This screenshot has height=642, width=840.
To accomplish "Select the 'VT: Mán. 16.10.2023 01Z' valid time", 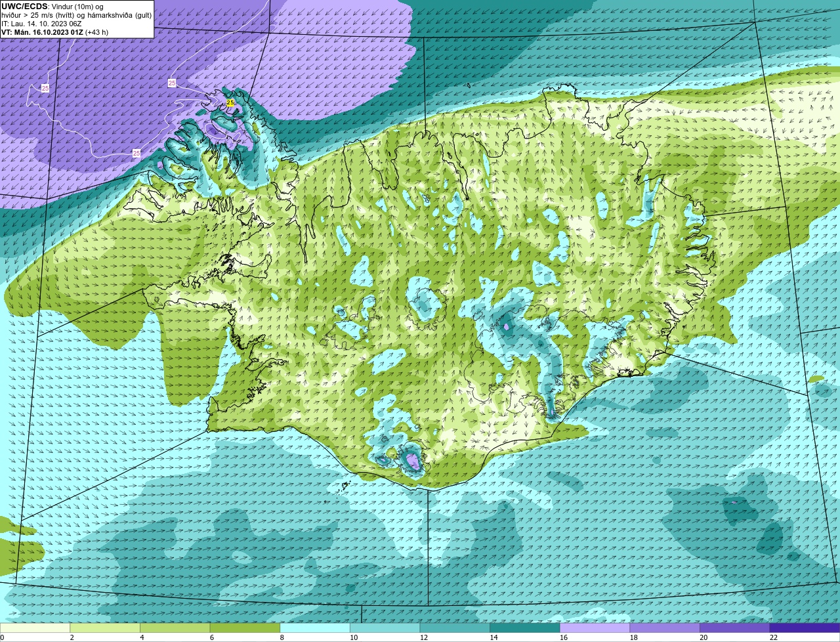I will click(43, 32).
